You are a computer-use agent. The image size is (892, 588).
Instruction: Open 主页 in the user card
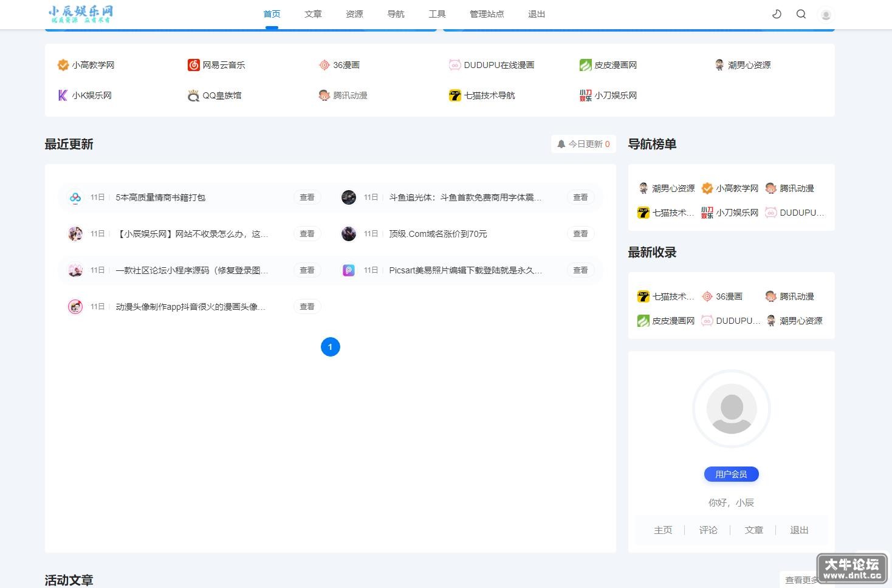[x=663, y=530]
